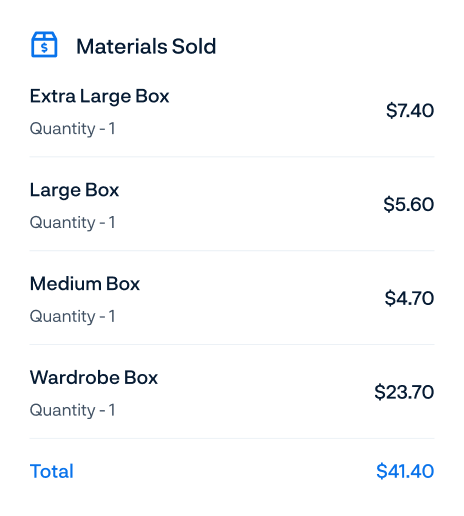
Task: Click the Extra Large Box quantity text
Action: pyautogui.click(x=72, y=128)
